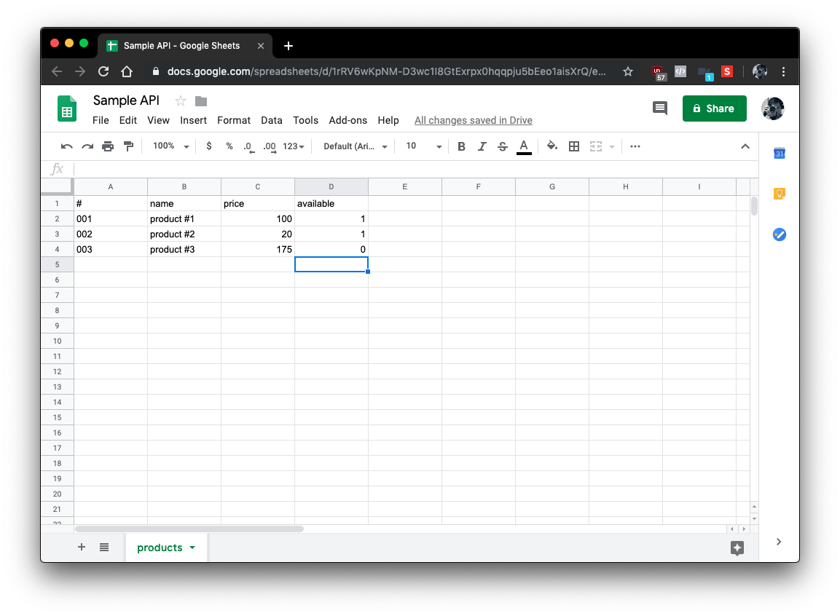
Task: Star the Sample API document
Action: point(181,101)
